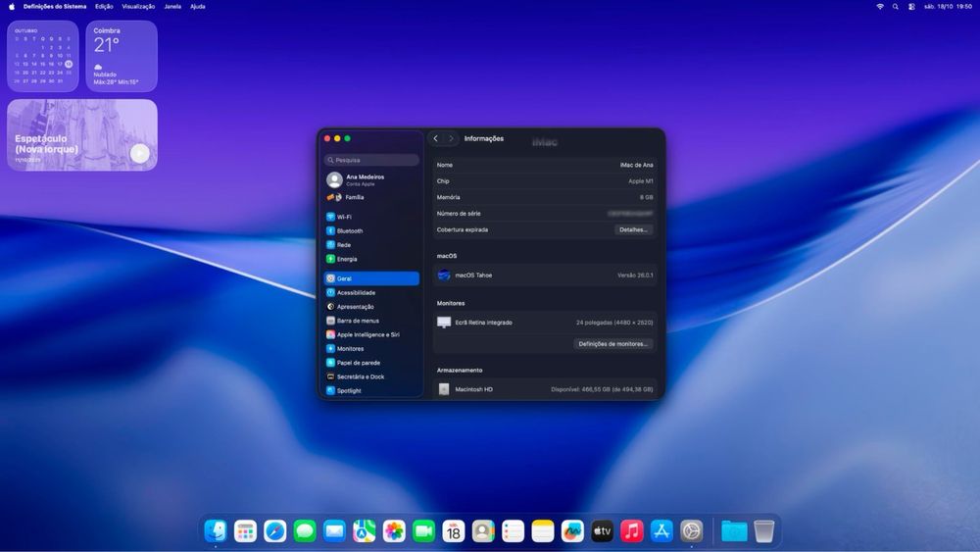Go back with the left chevron

coord(436,139)
